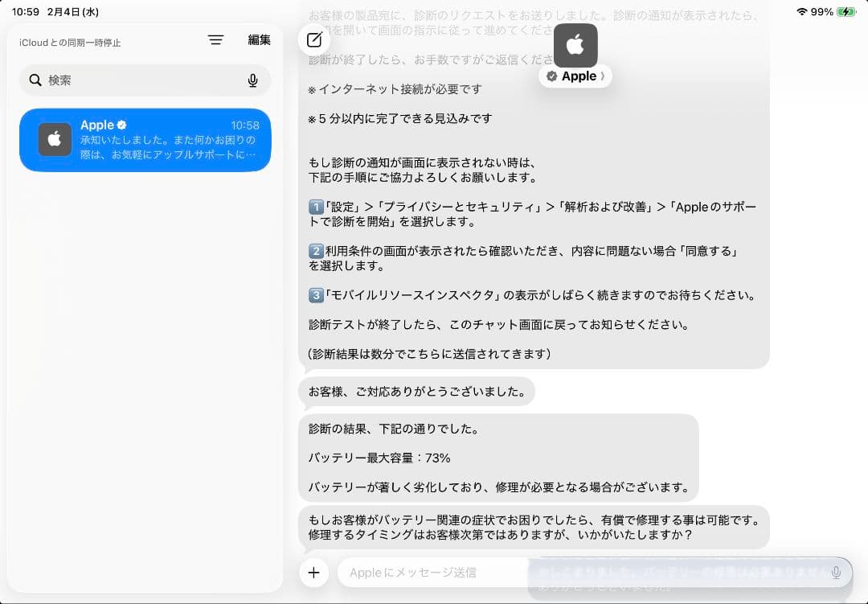Viewport: 868px width, 604px height.
Task: Tap the 編集 button in the sidebar
Action: (259, 39)
